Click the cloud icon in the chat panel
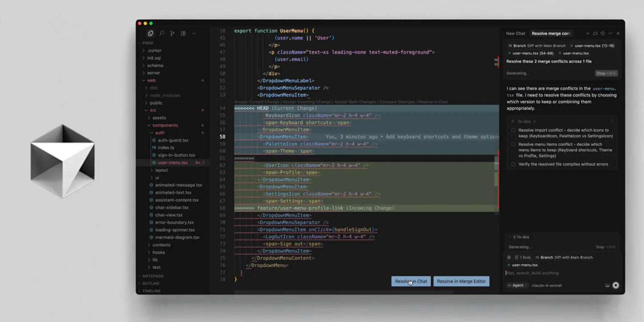The height and width of the screenshot is (322, 644). pos(595,33)
